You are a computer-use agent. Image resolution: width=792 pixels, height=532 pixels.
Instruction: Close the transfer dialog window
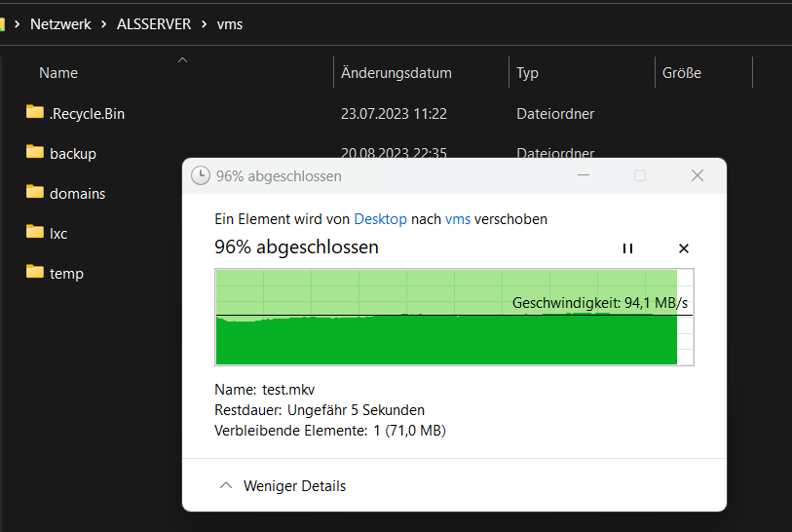[x=698, y=175]
